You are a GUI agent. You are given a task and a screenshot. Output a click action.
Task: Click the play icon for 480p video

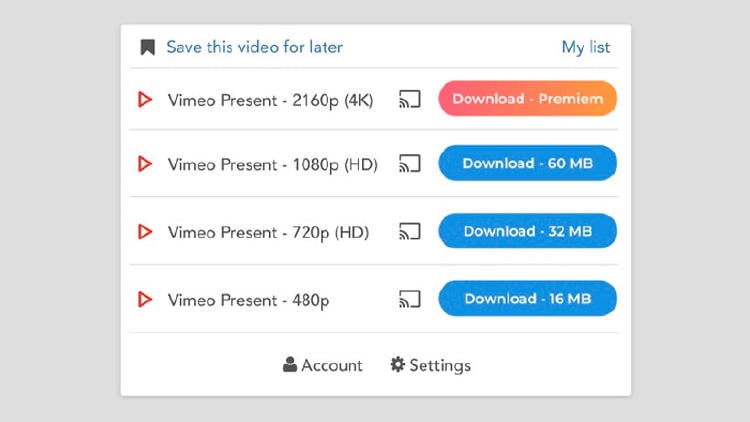[145, 299]
